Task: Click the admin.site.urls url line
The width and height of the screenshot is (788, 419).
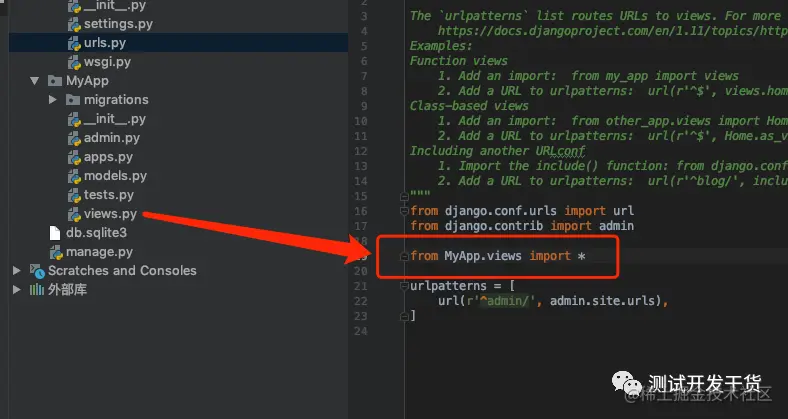Action: tap(552, 301)
